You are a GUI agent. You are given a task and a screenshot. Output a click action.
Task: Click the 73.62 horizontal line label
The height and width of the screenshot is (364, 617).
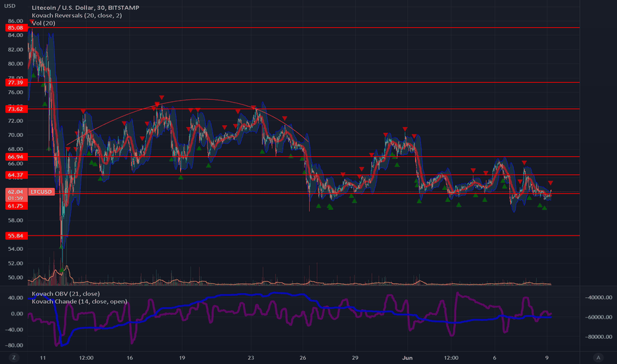pyautogui.click(x=16, y=109)
